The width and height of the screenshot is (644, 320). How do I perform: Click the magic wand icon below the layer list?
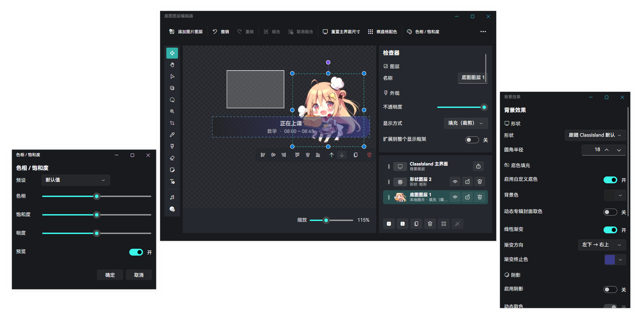tap(457, 224)
